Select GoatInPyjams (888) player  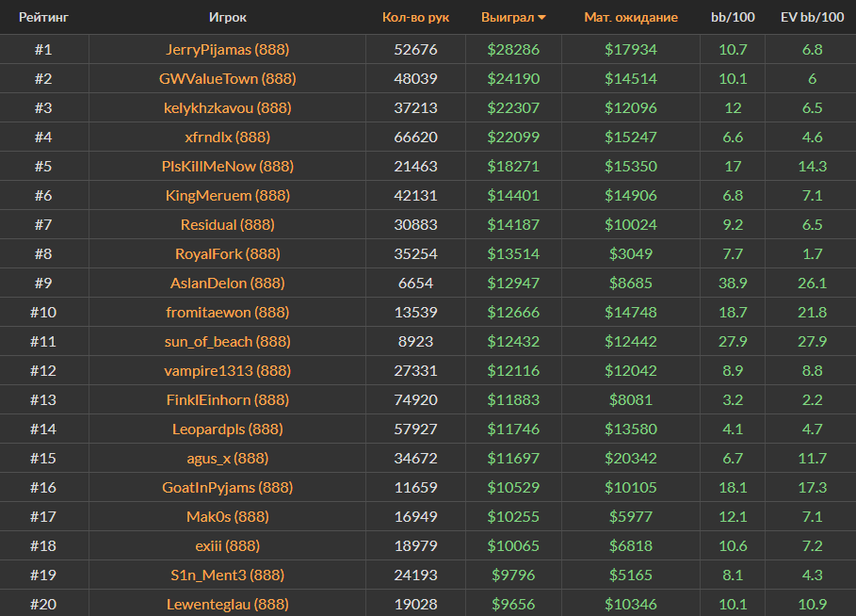[x=227, y=487]
